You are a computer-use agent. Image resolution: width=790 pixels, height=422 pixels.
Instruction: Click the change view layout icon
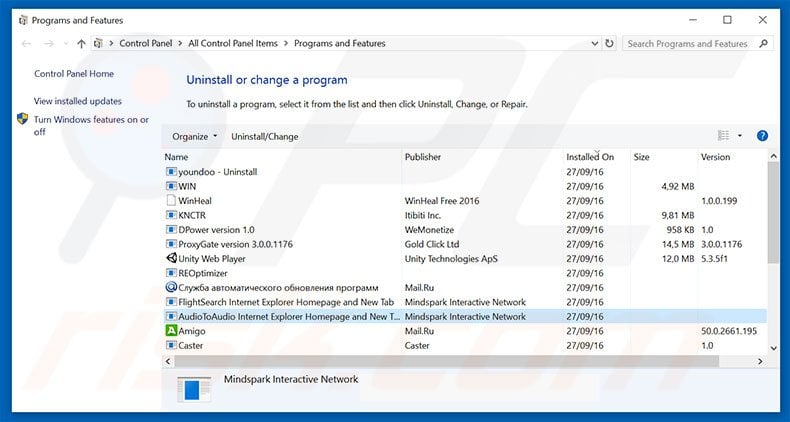tap(723, 135)
